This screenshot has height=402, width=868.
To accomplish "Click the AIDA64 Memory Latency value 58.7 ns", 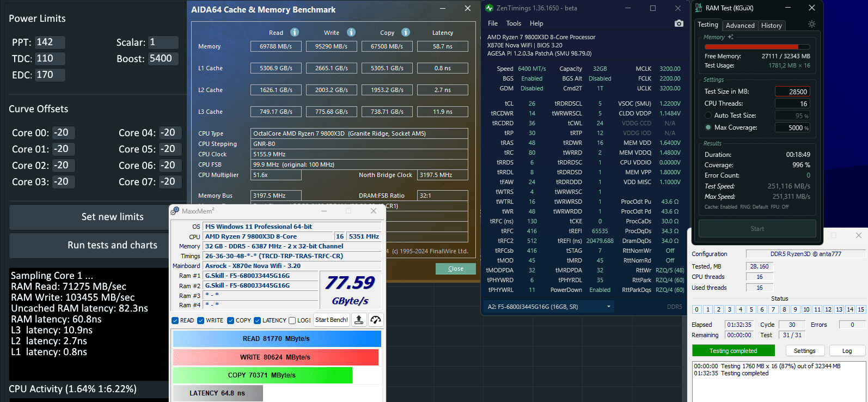I will pyautogui.click(x=443, y=46).
